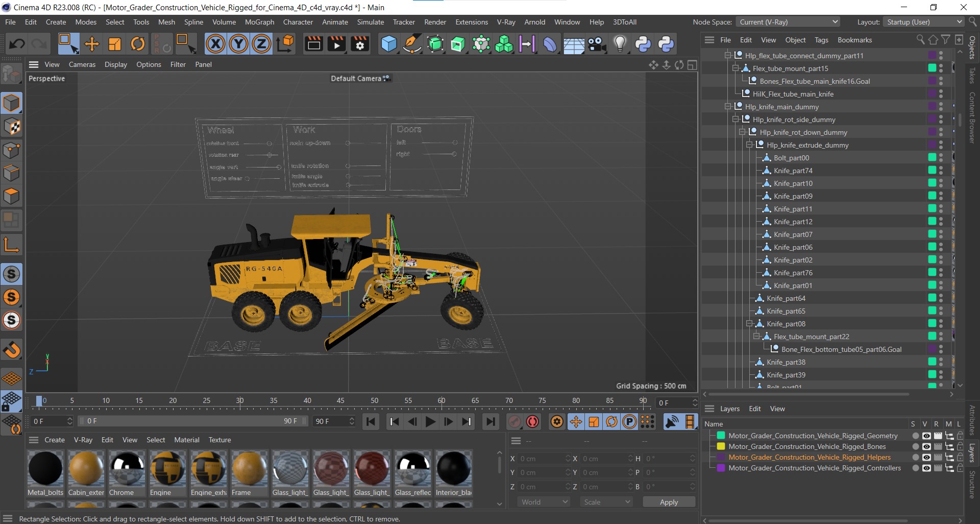Click Controllers layer purple color swatch
Viewport: 980px width, 524px height.
[x=721, y=468]
